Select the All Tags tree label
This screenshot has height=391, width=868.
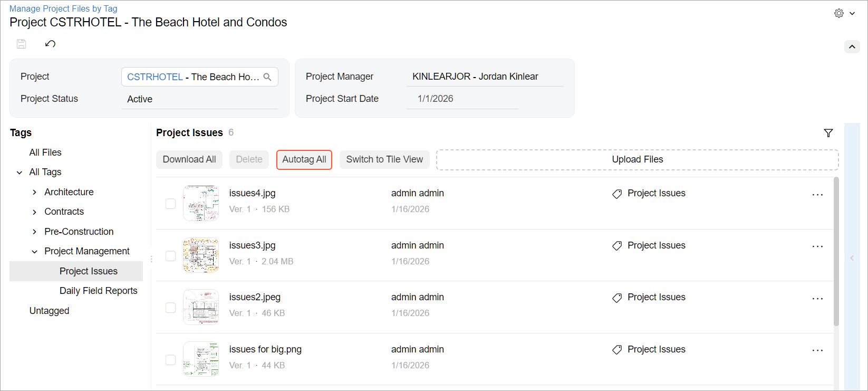tap(45, 172)
